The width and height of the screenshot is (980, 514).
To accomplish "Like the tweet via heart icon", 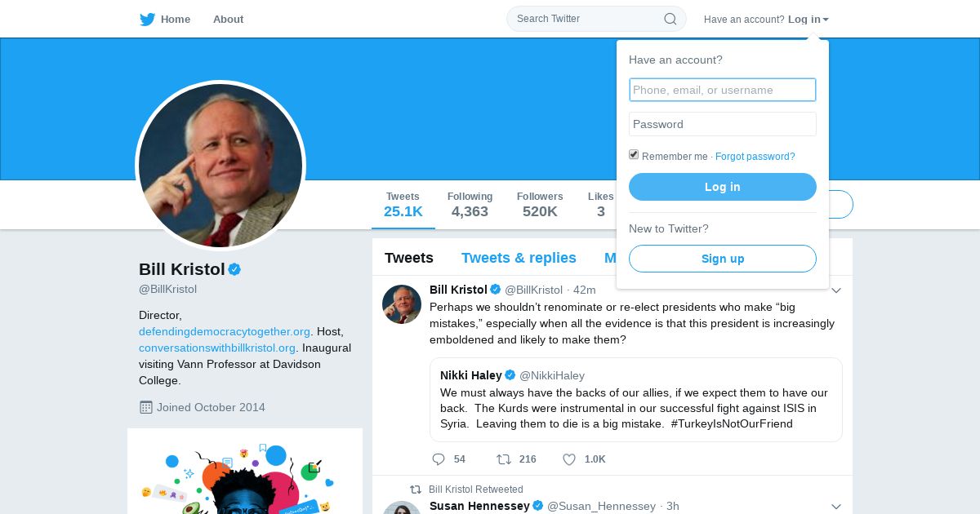I will pyautogui.click(x=569, y=459).
